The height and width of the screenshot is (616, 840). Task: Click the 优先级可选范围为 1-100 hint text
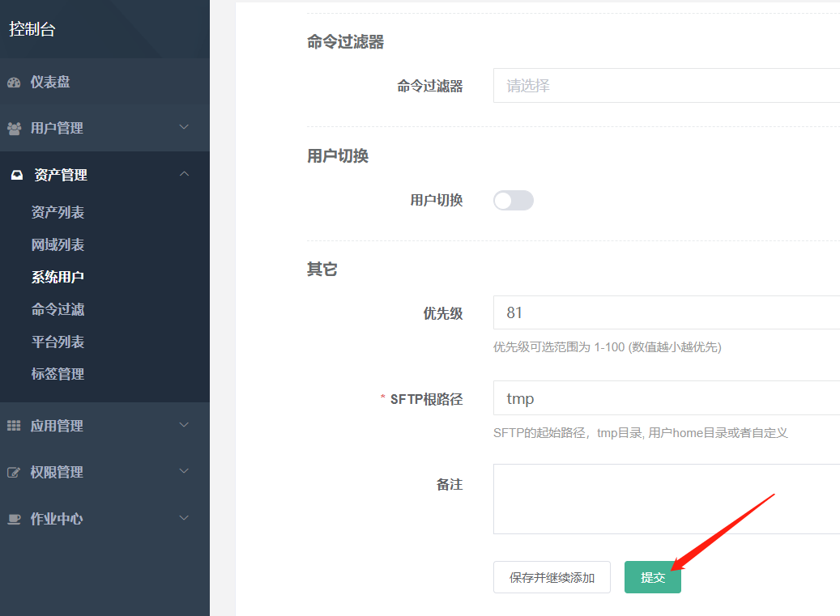pos(607,347)
